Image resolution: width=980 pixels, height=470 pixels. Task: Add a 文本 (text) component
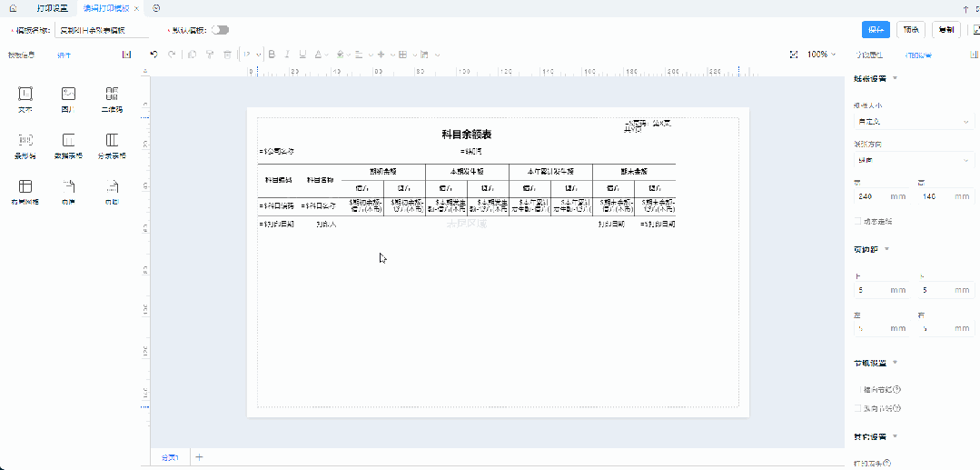pyautogui.click(x=25, y=98)
